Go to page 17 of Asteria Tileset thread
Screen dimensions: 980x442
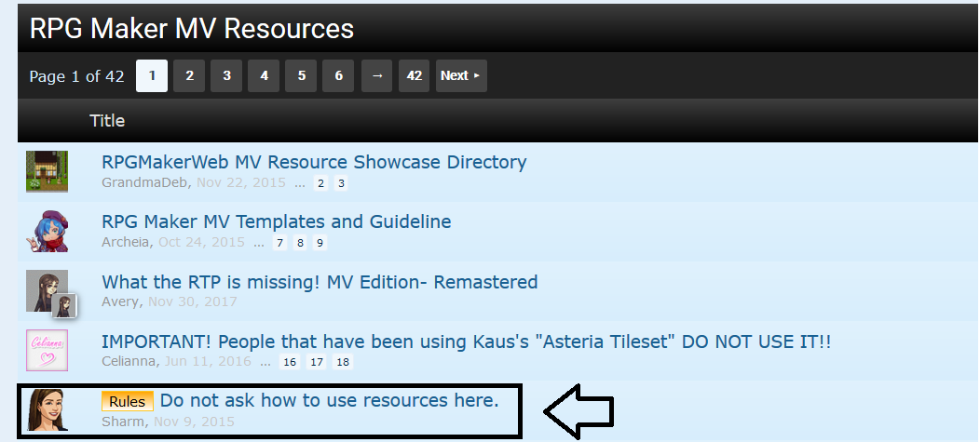point(316,362)
